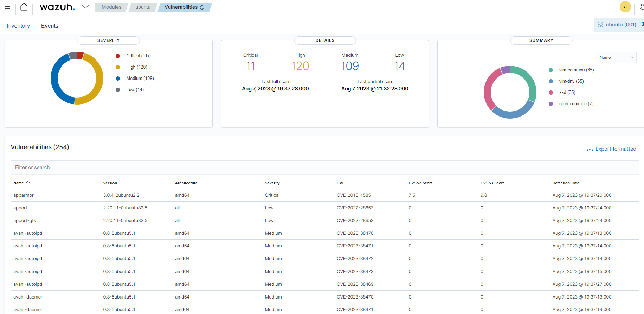Click version 3.0.4-2ubuntu2.2 cell

tap(121, 195)
